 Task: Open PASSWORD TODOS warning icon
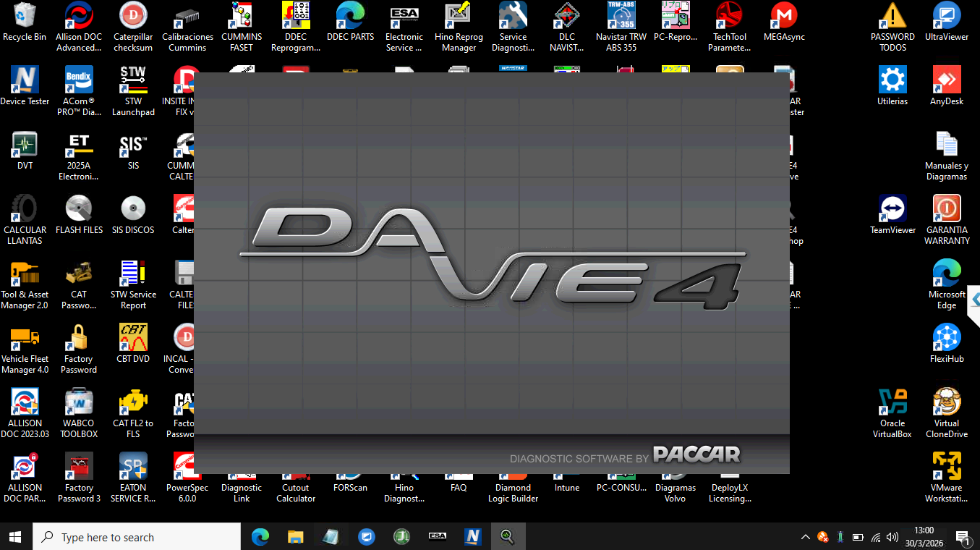(892, 27)
